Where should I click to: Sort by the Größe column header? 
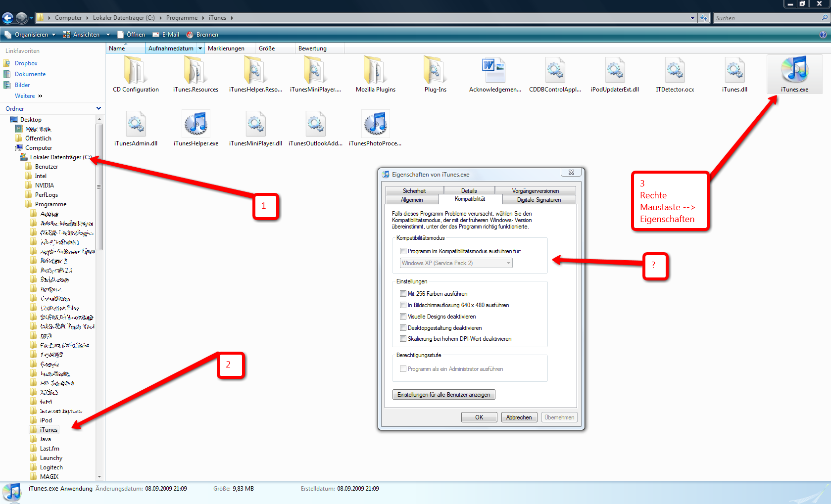pos(275,48)
